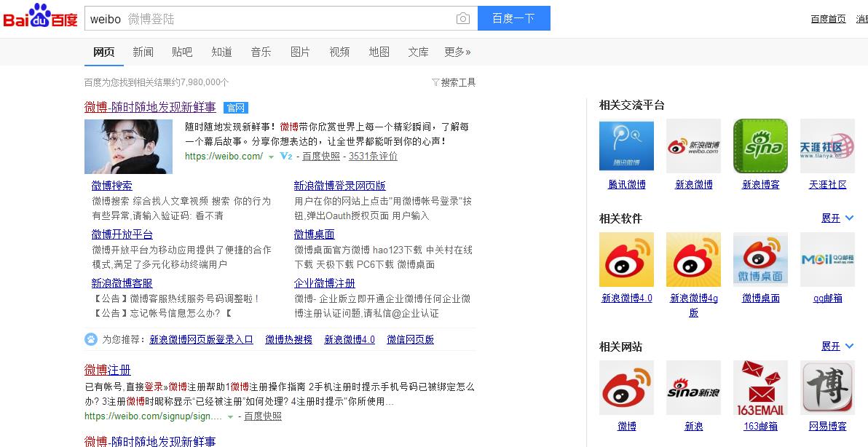868x447 pixels.
Task: Switch to the 贴吧 tab
Action: pyautogui.click(x=181, y=52)
